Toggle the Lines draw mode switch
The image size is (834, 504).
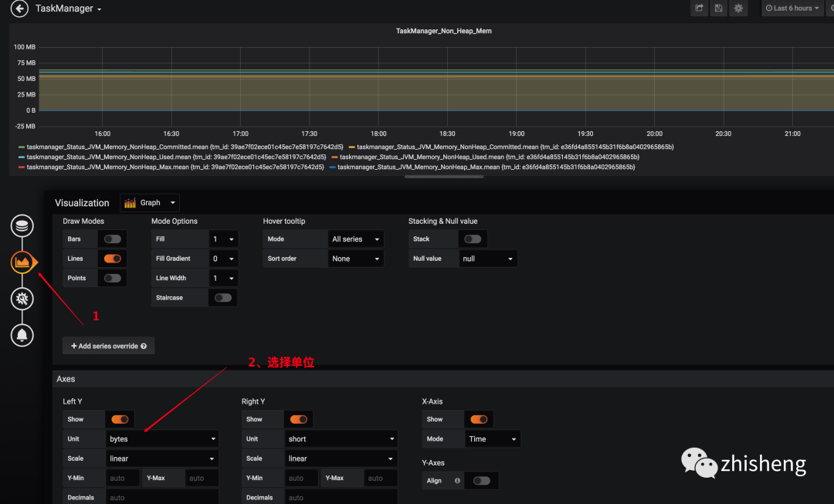coord(112,259)
